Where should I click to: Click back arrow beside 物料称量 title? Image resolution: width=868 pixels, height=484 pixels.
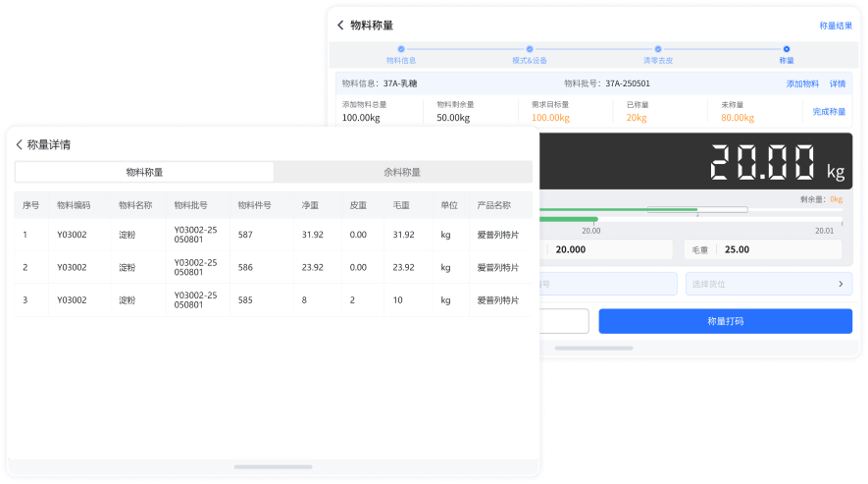pos(340,26)
